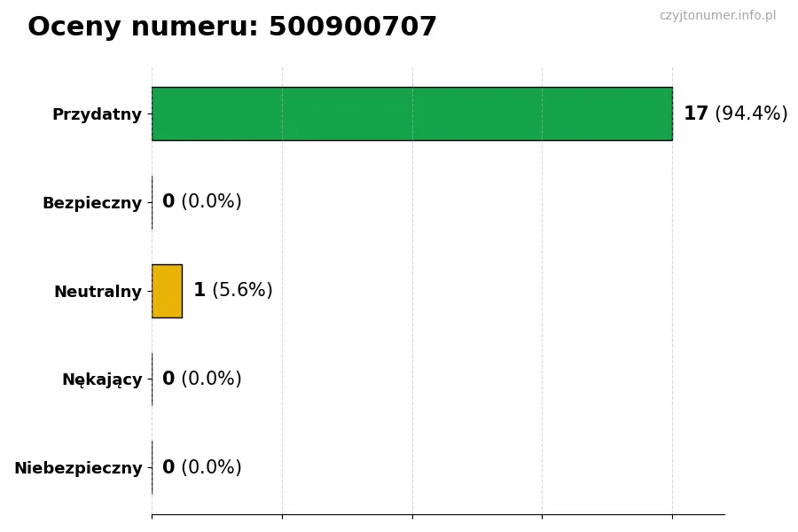Click the Niebezpieczny '0 (0.0%)' value
The height and width of the screenshot is (532, 798).
click(201, 468)
